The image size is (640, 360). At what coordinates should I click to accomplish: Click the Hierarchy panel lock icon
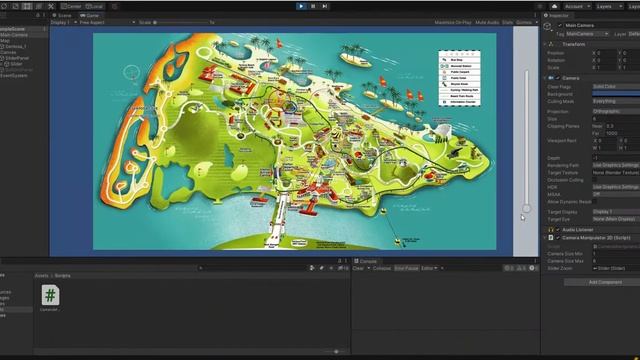coord(38,15)
